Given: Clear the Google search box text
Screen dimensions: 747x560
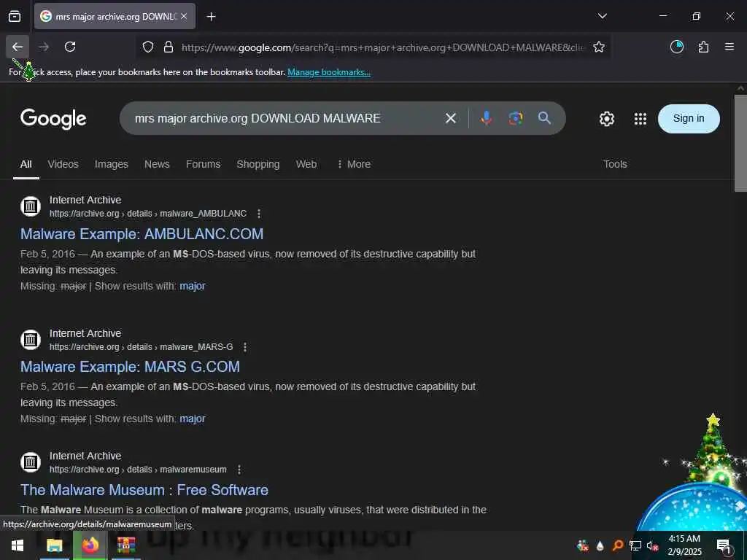Looking at the screenshot, I should [x=451, y=118].
